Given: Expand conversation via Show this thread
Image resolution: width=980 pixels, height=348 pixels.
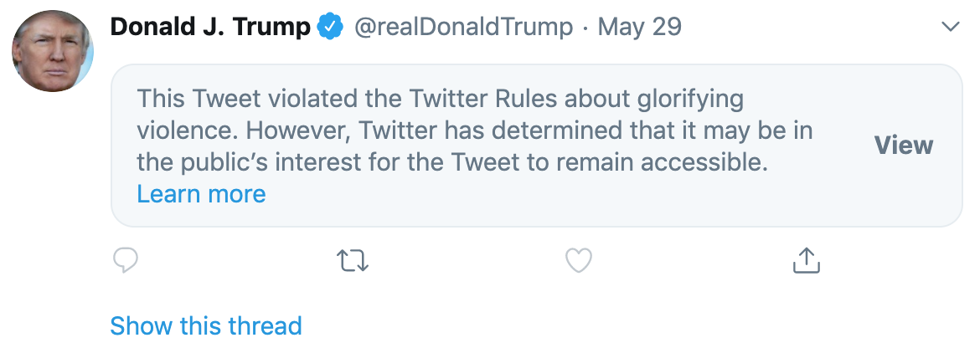Looking at the screenshot, I should (206, 325).
